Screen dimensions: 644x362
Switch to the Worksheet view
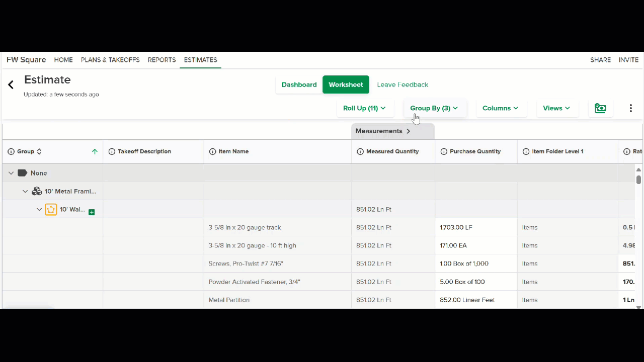[346, 84]
